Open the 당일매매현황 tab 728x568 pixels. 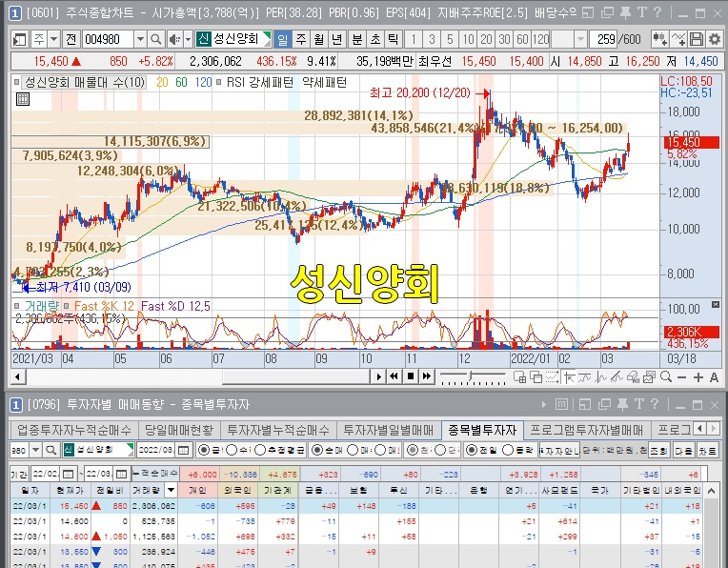(179, 430)
